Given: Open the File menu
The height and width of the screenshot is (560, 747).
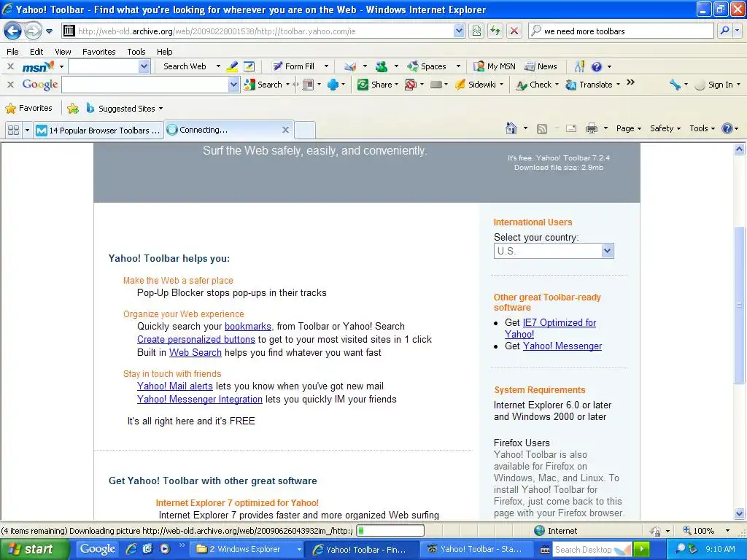Looking at the screenshot, I should tap(13, 52).
